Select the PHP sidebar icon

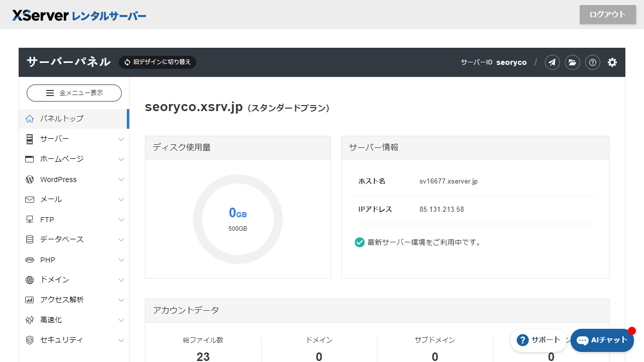click(x=29, y=259)
